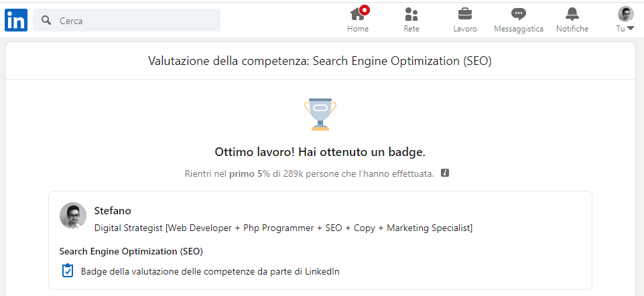Click the search magnifier icon
This screenshot has height=296, width=644.
pyautogui.click(x=46, y=20)
